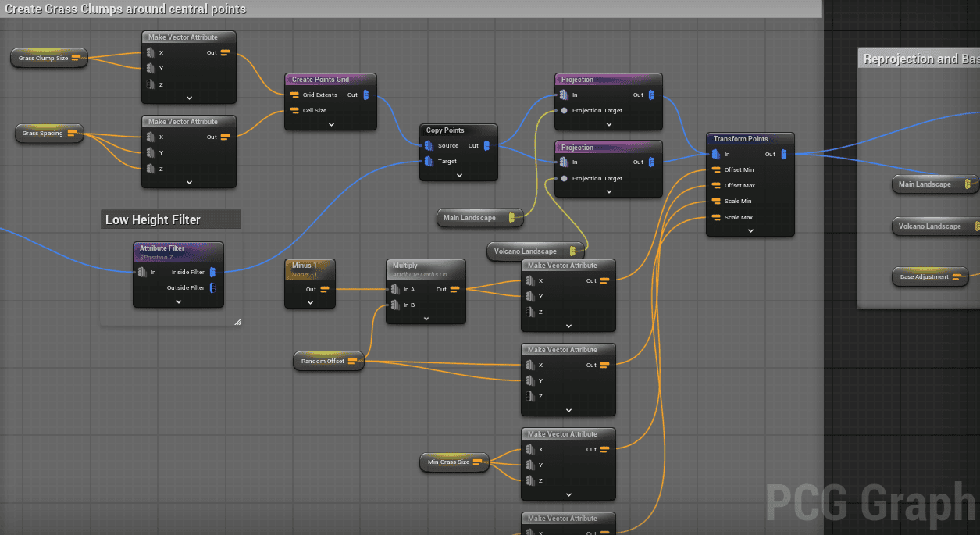Click In B pin on Multiply node
This screenshot has height=535, width=980.
point(395,305)
